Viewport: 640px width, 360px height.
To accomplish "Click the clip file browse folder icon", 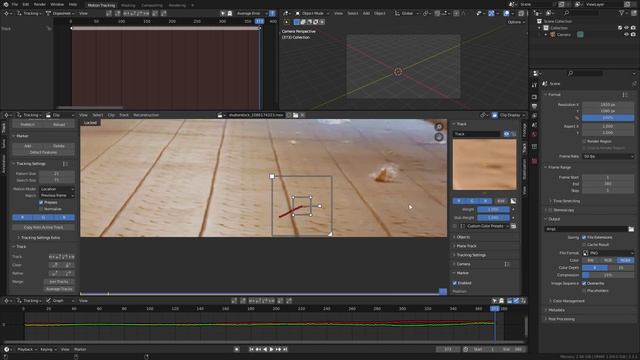I will [296, 115].
